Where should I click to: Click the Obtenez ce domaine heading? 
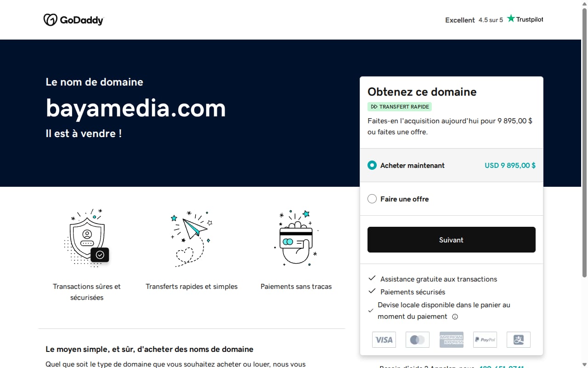point(422,92)
